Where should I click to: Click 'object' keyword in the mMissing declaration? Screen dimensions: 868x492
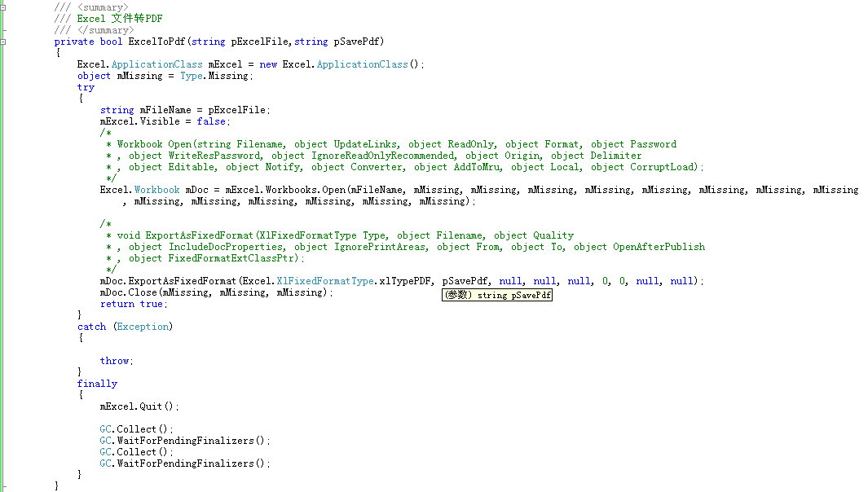[x=94, y=76]
